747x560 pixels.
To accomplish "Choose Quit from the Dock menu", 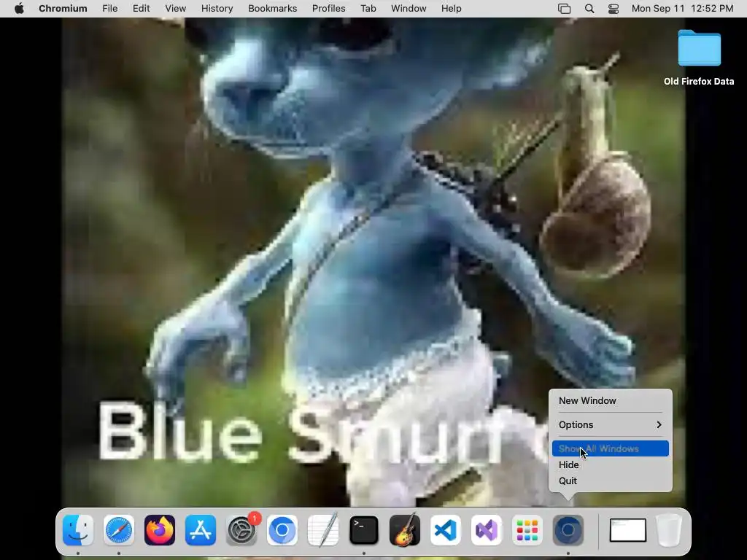I will click(x=611, y=481).
